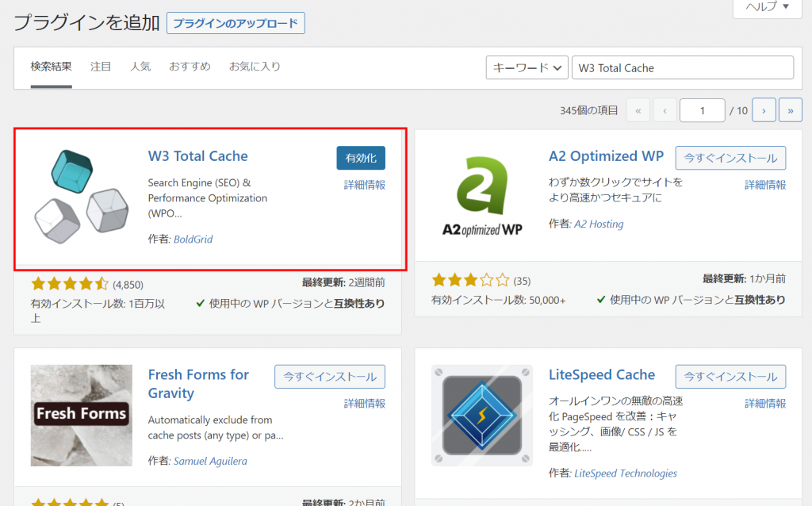Click the 345個の項目 count text
Image resolution: width=812 pixels, height=506 pixels.
589,110
